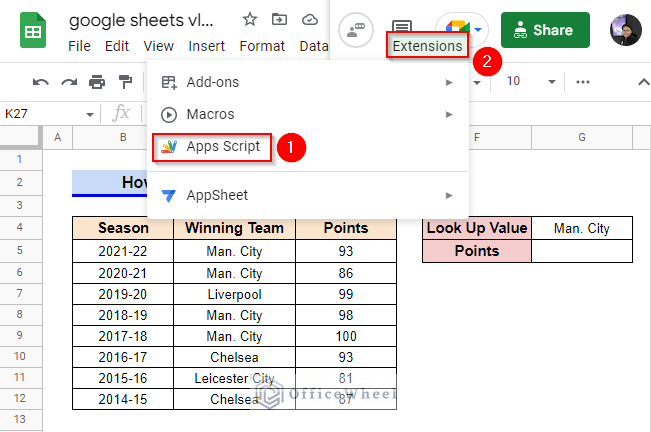Open the user account avatar
Screen dimensions: 651x432
626,30
